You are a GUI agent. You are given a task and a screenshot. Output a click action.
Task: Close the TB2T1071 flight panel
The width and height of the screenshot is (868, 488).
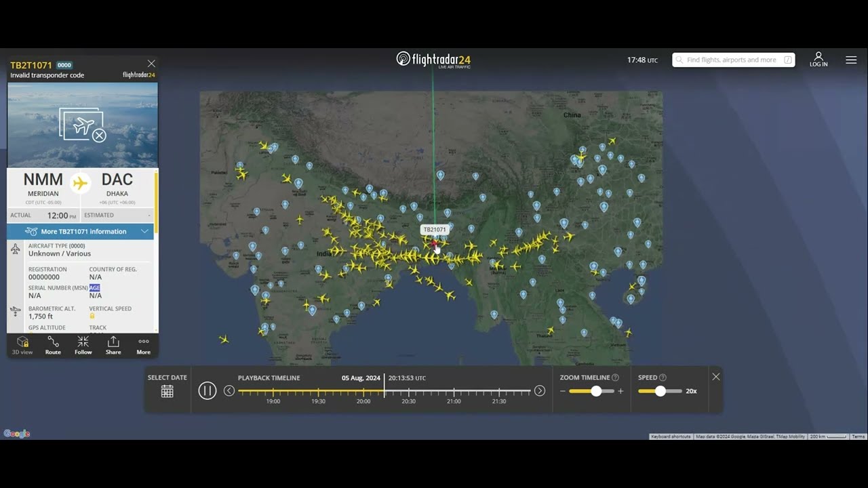pos(151,64)
